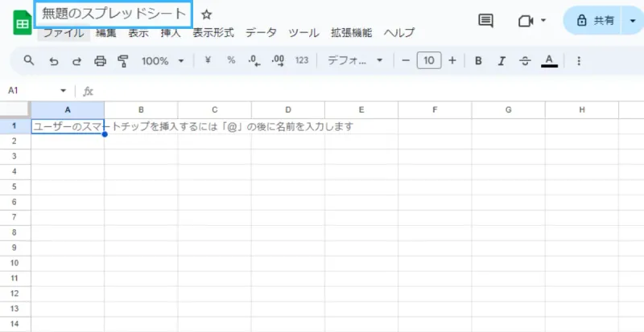Select column E header
644x332 pixels.
click(x=361, y=110)
